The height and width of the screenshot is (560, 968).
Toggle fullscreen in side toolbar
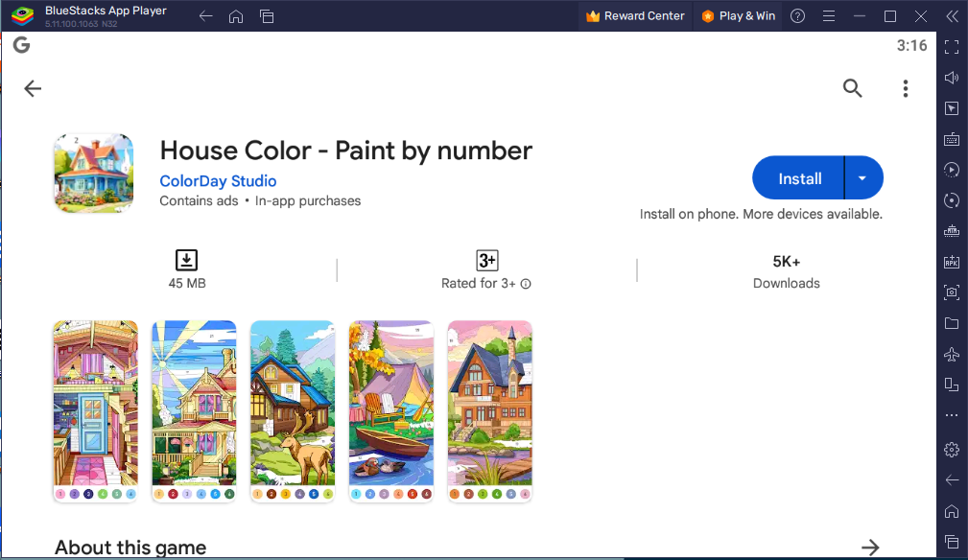[952, 47]
